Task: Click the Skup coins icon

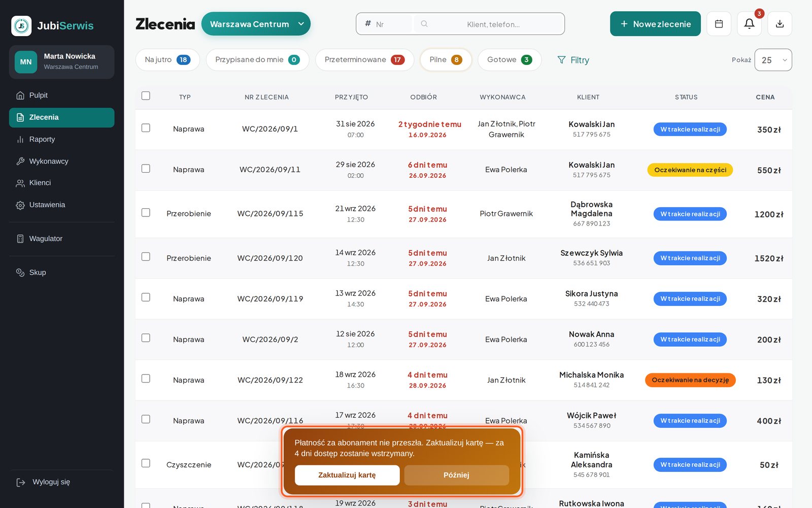Action: [x=20, y=273]
